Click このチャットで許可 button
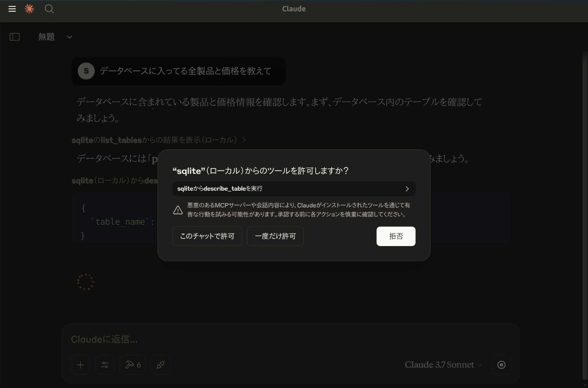This screenshot has width=588, height=388. pos(207,236)
